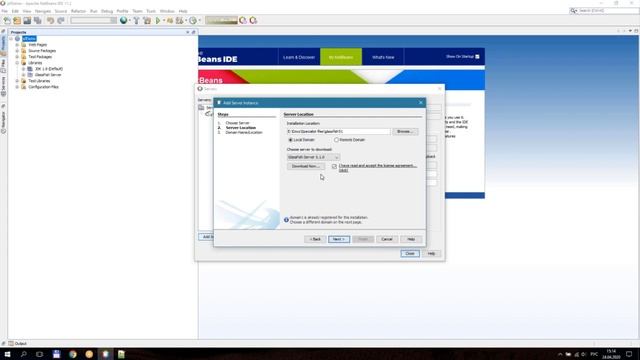This screenshot has width=640, height=360.
Task: Open the Output tab at the bottom
Action: click(18, 344)
